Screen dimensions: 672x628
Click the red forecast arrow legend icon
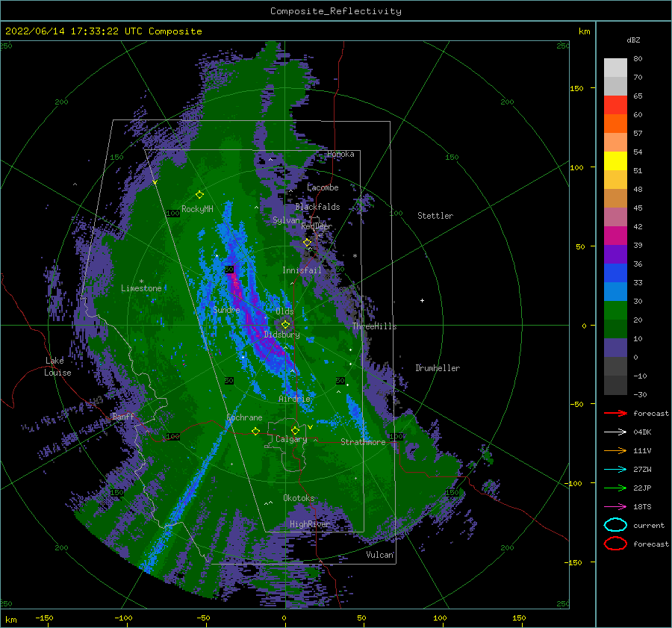[615, 413]
